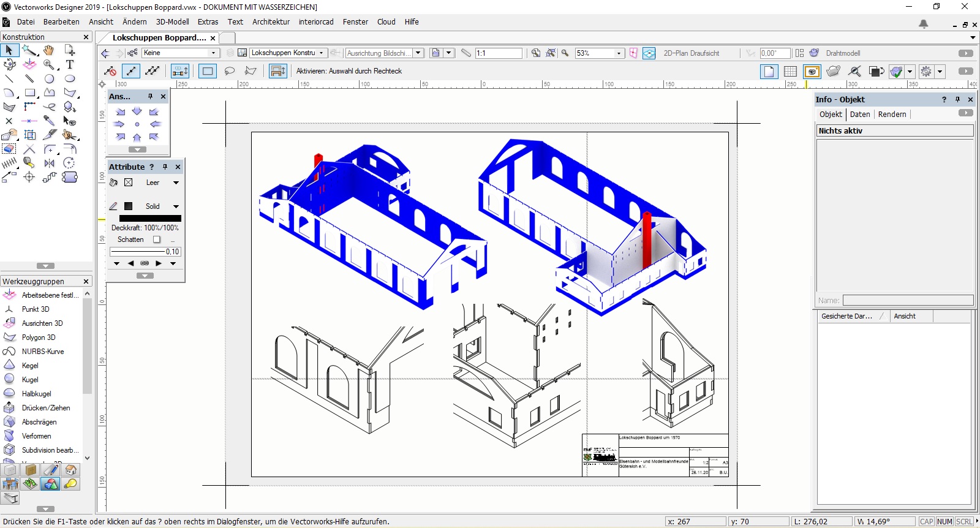Choose the freehand curve tool
Screen dimensions: 980x528
(50, 107)
